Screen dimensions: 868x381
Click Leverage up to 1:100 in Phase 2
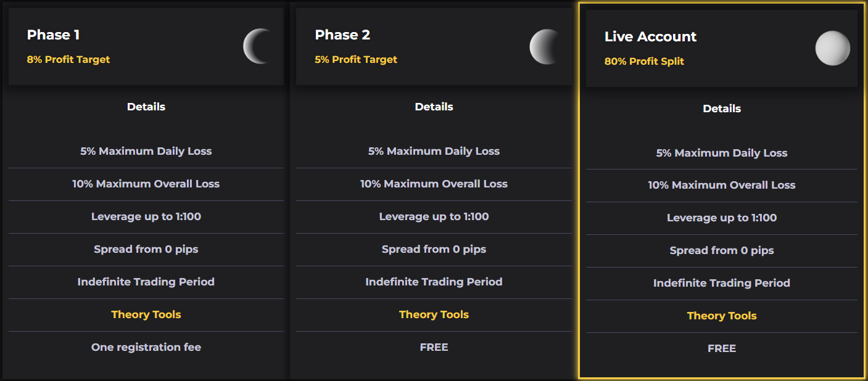[x=434, y=216]
